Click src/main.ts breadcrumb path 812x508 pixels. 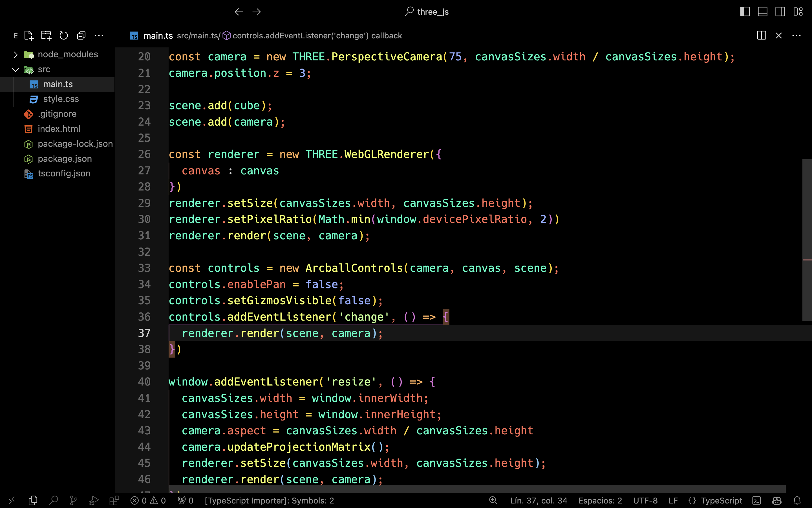199,36
